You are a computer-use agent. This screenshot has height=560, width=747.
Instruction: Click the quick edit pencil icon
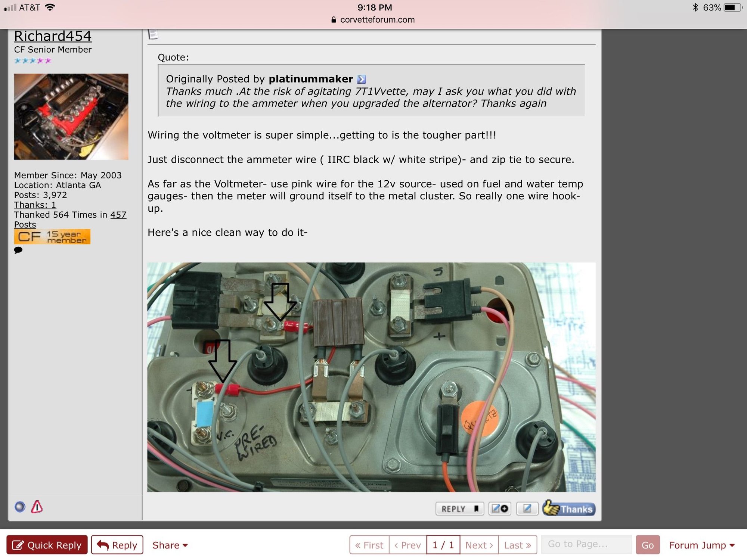click(527, 508)
